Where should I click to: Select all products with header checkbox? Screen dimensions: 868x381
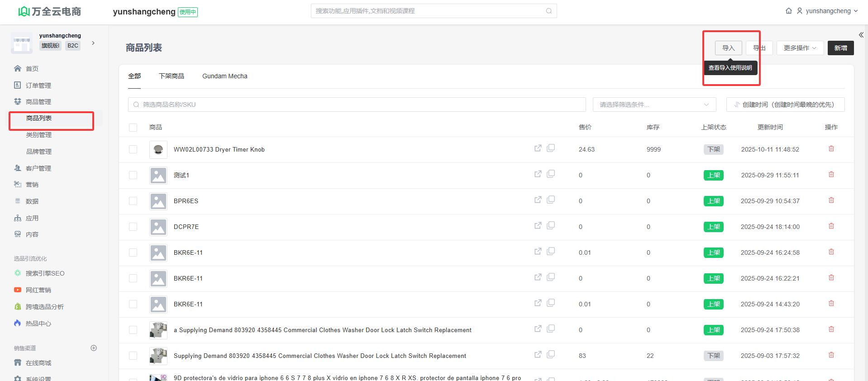coord(133,128)
